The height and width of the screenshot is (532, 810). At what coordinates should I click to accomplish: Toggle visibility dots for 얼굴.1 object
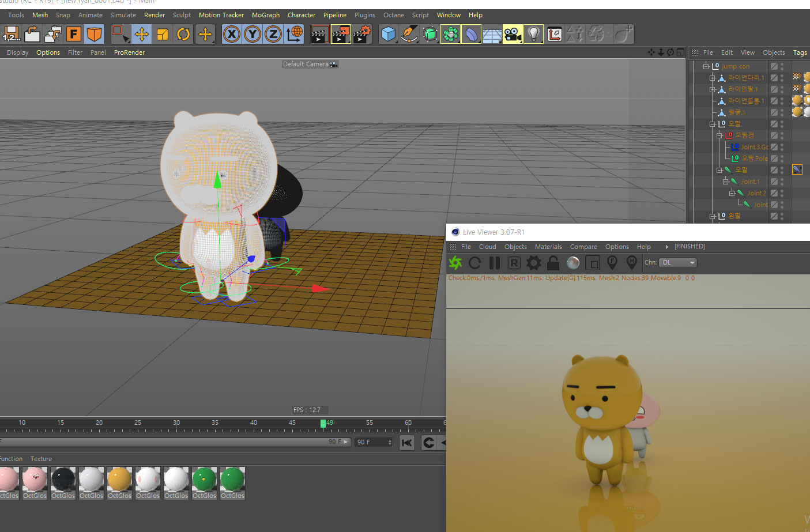coord(782,112)
